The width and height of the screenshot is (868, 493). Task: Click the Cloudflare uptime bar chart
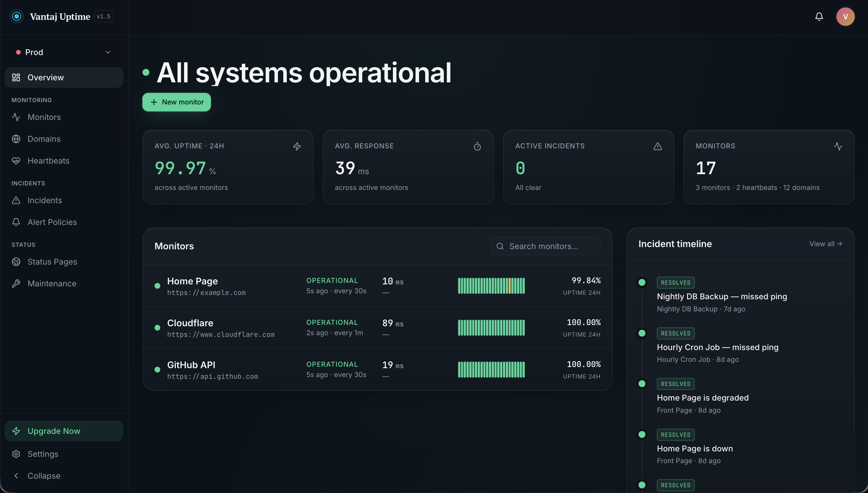[x=491, y=328]
